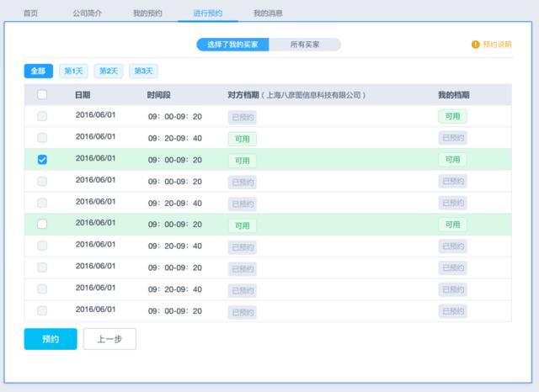Click the 日期 column header

click(x=83, y=95)
